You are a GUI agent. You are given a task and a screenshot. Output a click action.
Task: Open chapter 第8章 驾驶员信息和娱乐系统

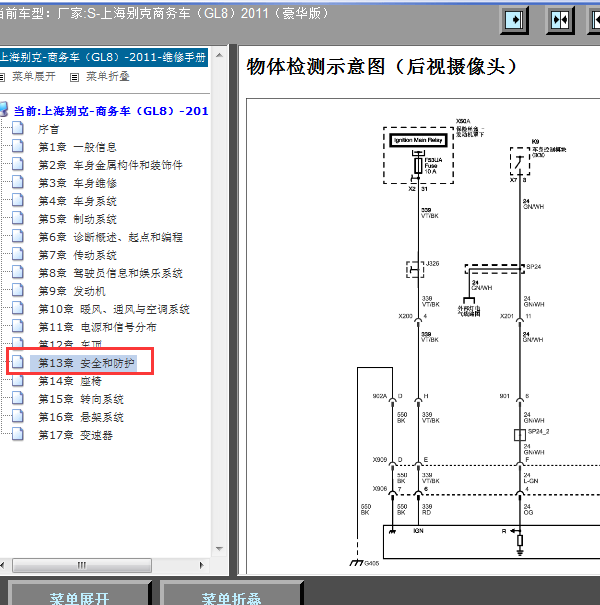[x=110, y=273]
